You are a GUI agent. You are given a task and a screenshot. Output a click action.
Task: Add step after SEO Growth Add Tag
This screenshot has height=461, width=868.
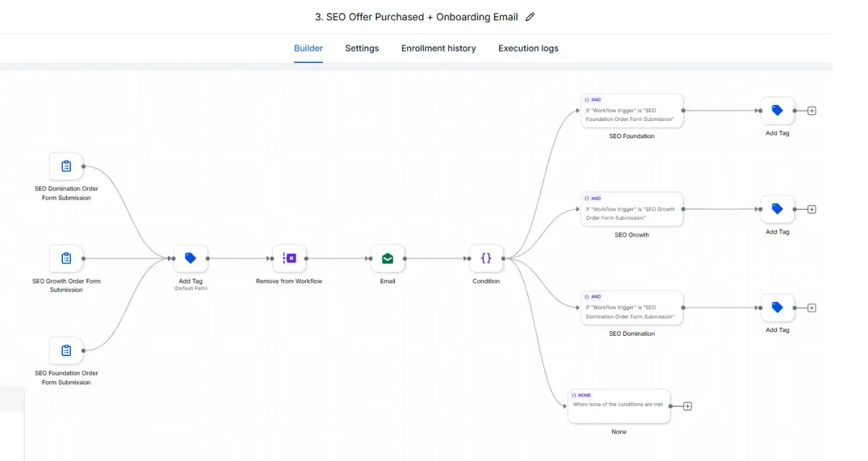point(812,209)
